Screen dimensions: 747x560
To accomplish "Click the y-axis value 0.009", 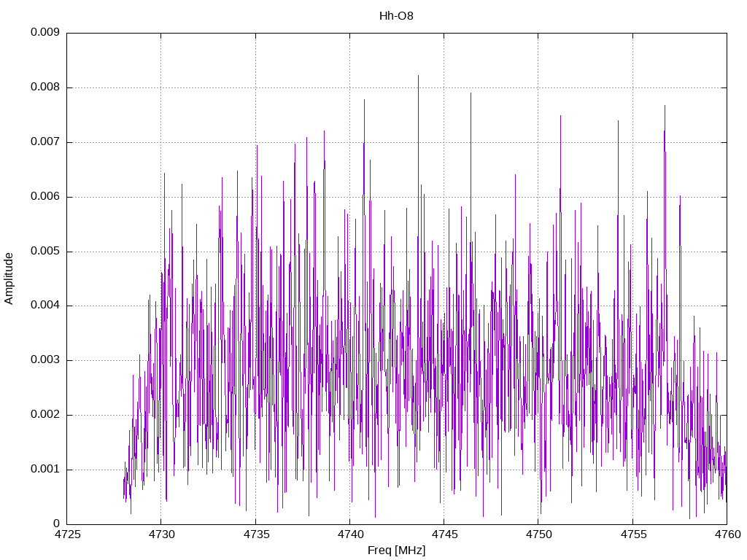I will tap(45, 32).
